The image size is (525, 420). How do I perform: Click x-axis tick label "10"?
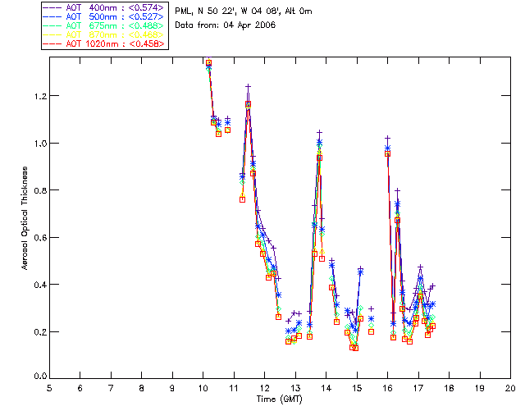pyautogui.click(x=203, y=388)
